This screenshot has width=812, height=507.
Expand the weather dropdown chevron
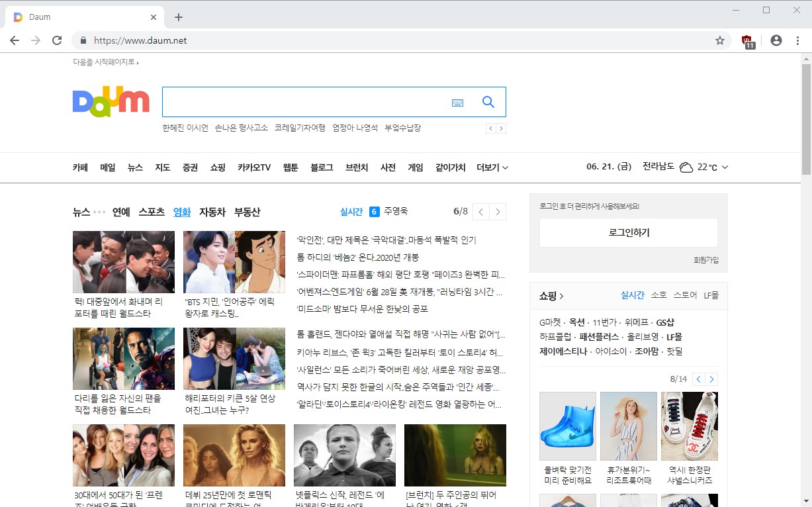click(725, 167)
